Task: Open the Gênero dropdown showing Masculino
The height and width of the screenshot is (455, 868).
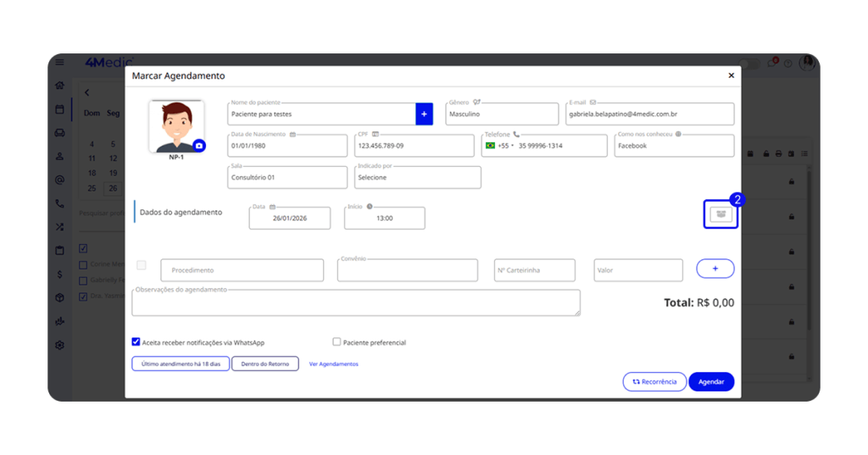Action: point(501,114)
